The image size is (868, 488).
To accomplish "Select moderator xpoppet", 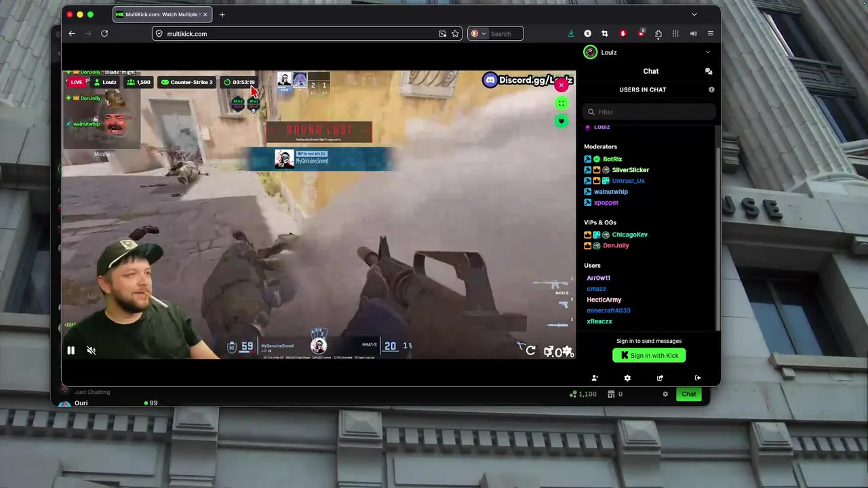I will coord(606,203).
